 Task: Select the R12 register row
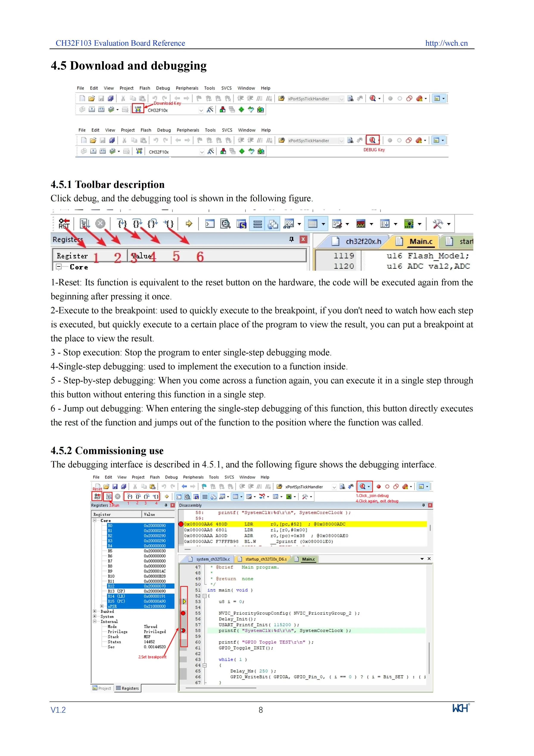click(x=141, y=586)
